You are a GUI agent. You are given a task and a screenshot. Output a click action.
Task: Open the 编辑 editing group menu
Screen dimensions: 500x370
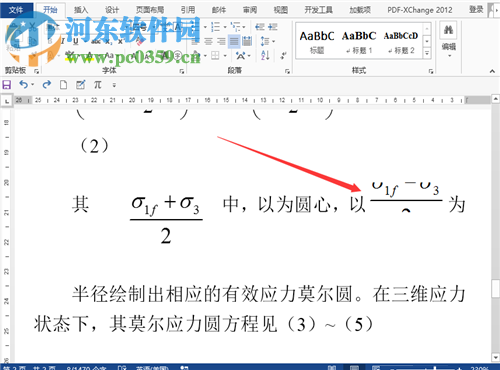coord(449,39)
